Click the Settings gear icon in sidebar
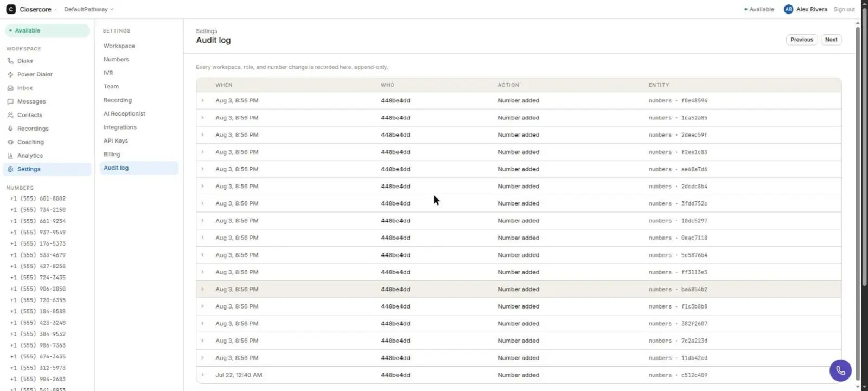Image resolution: width=868 pixels, height=391 pixels. [10, 169]
